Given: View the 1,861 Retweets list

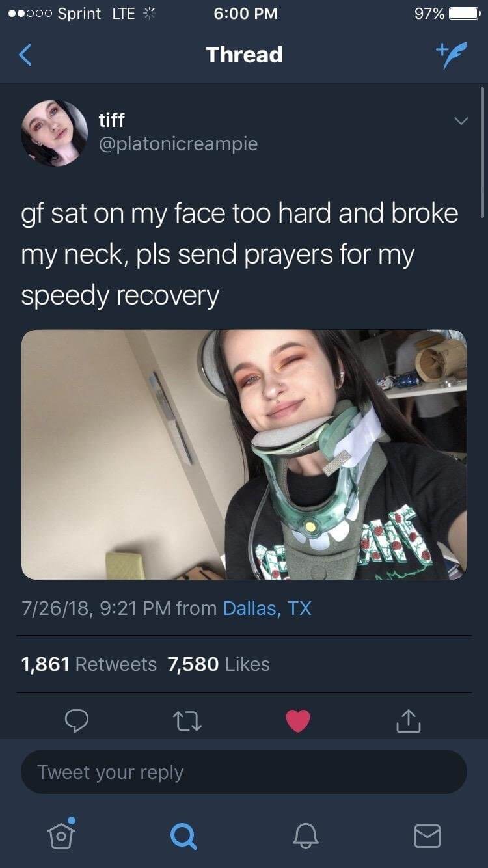Looking at the screenshot, I should point(89,664).
